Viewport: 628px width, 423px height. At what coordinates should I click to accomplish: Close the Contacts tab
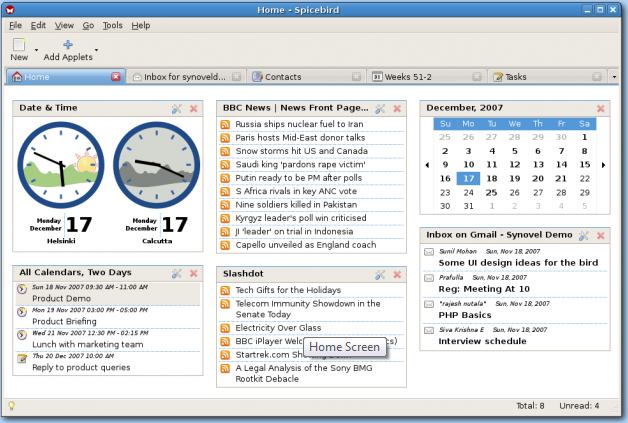tap(356, 77)
